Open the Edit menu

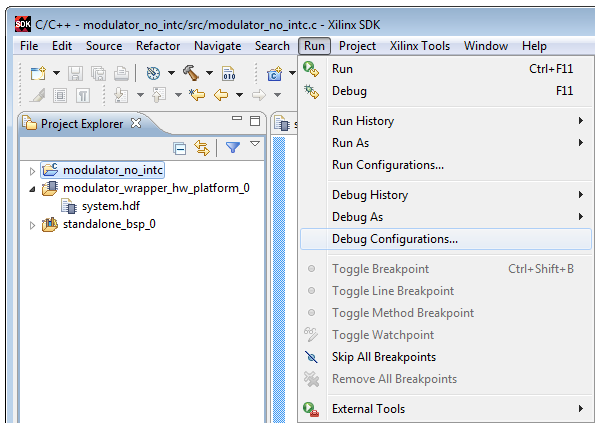click(62, 46)
